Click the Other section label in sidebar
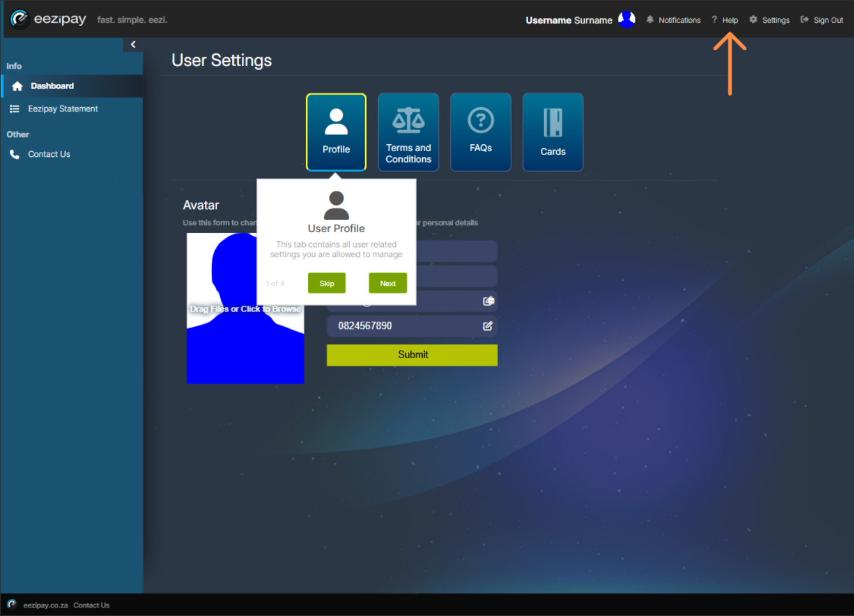Screen dimensions: 854x616 [x=18, y=135]
